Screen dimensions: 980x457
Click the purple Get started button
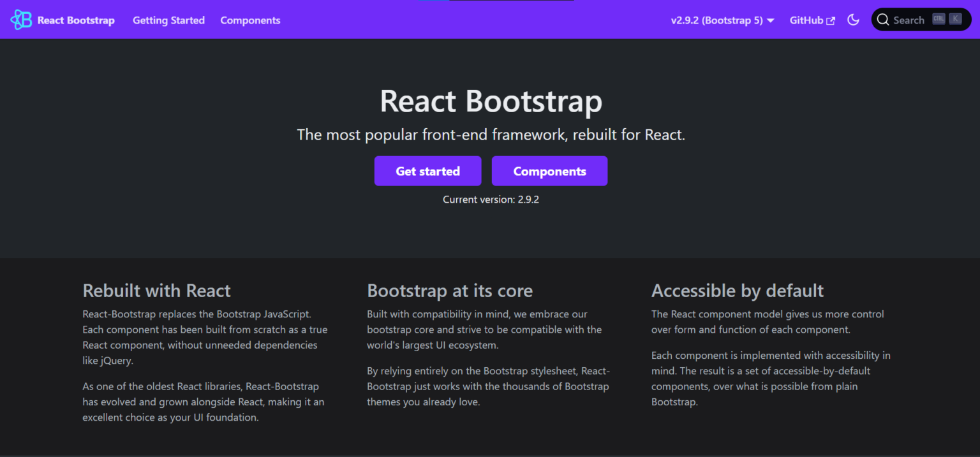point(427,171)
